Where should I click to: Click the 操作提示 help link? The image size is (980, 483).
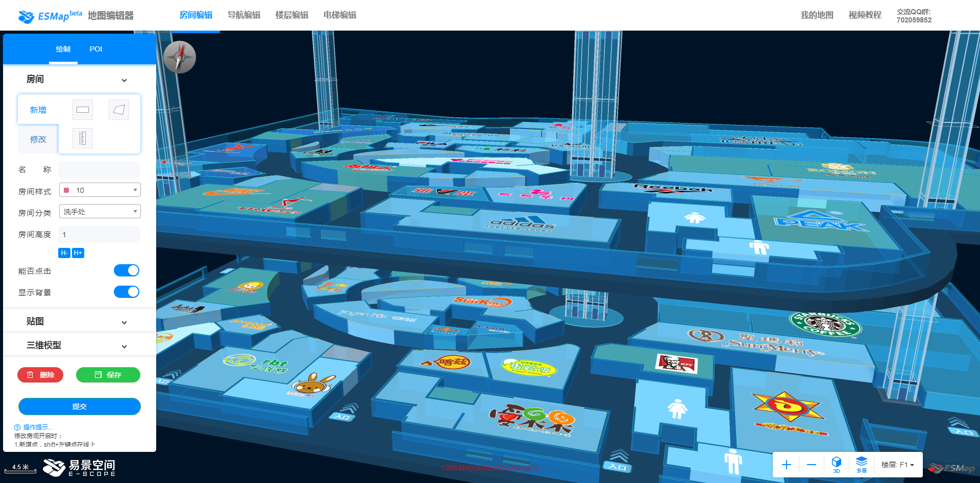[38, 427]
